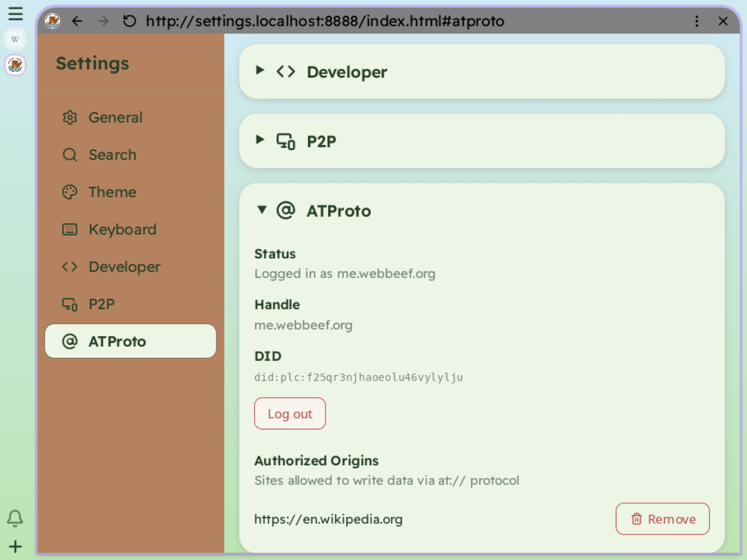Viewport: 747px width, 560px height.
Task: Select the Search magnifier icon in sidebar
Action: [70, 154]
